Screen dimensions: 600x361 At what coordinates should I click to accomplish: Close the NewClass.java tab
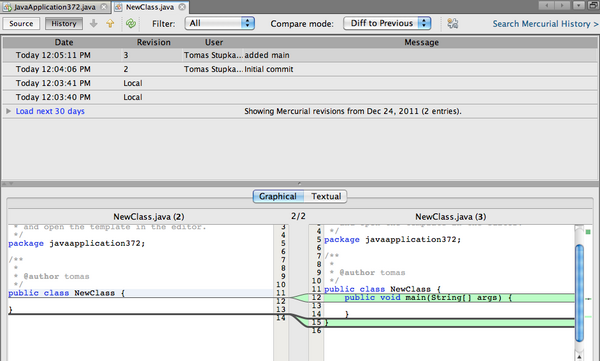click(x=182, y=7)
